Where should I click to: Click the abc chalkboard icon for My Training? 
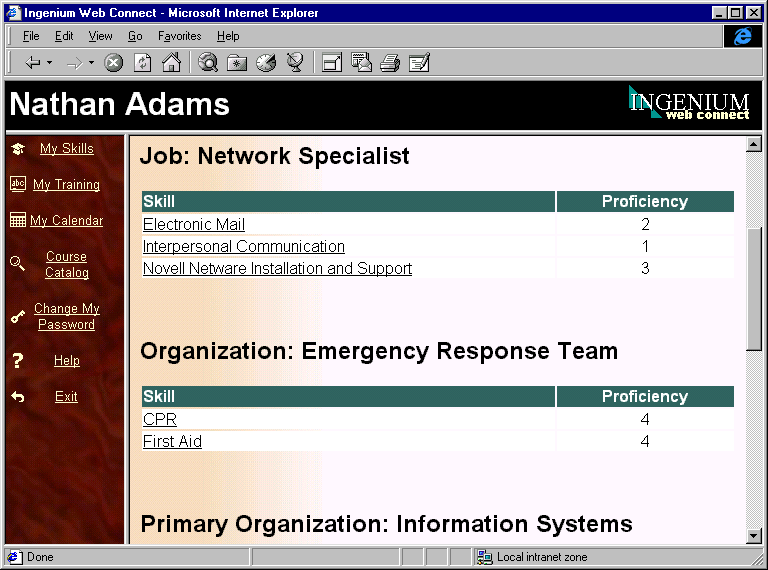click(x=18, y=184)
